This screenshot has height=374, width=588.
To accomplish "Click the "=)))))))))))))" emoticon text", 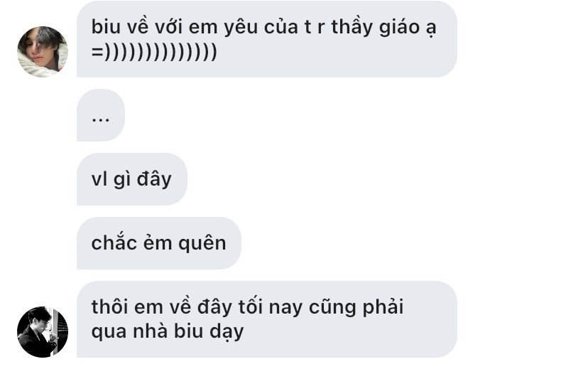I will point(154,51).
